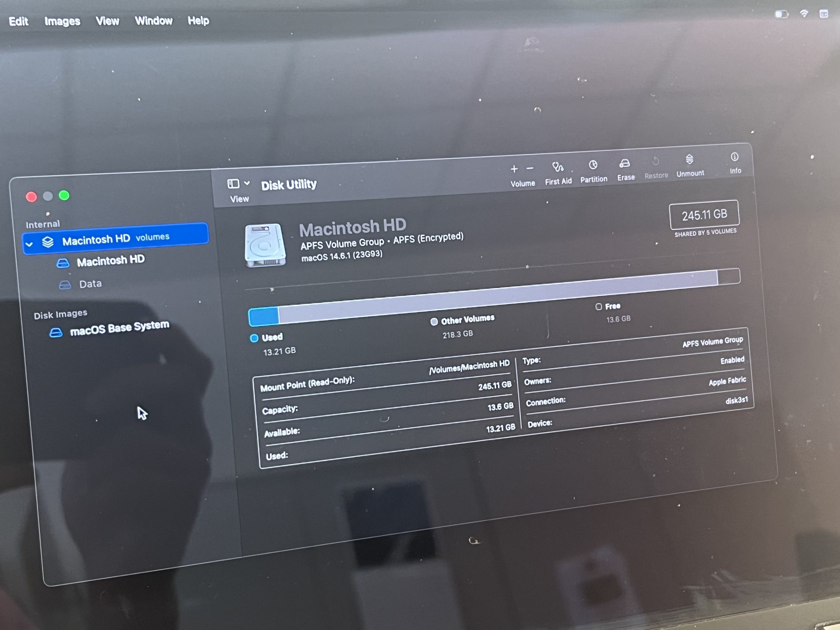Click the Partition toolbar label
840x630 pixels.
[x=594, y=179]
